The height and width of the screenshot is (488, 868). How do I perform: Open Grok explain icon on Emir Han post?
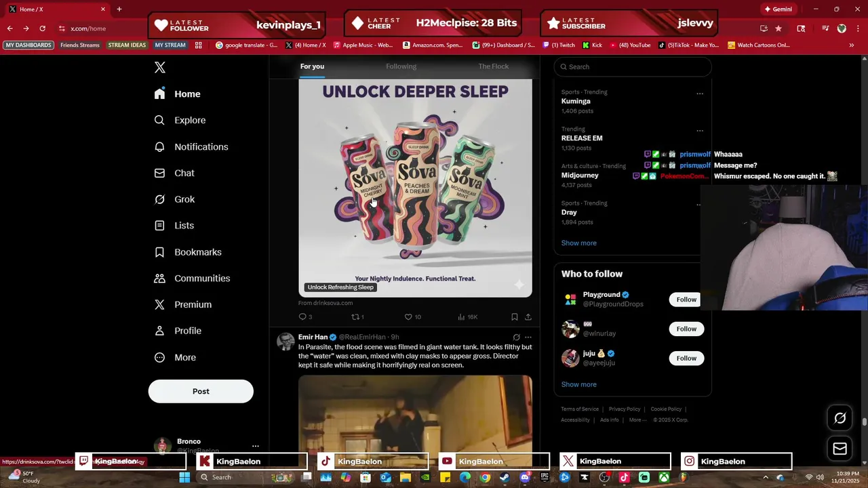point(516,337)
